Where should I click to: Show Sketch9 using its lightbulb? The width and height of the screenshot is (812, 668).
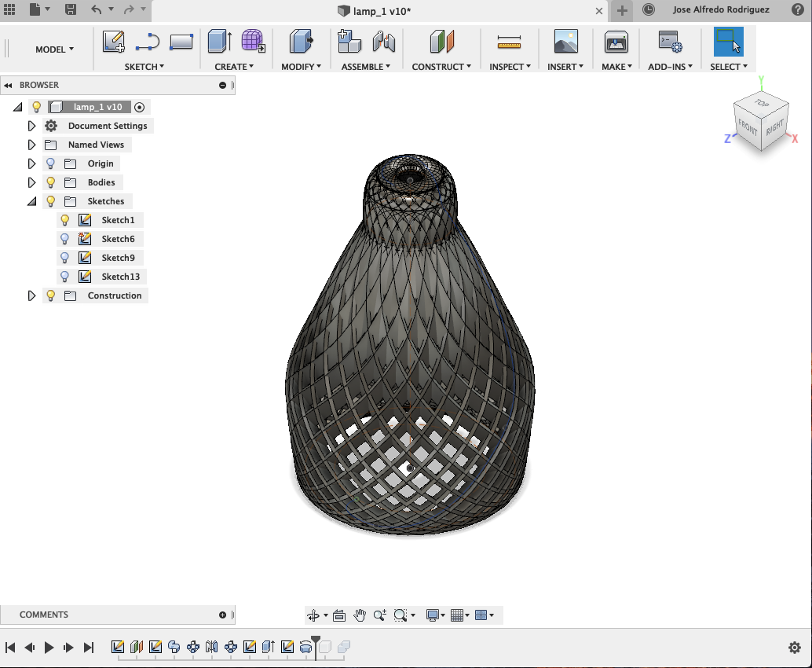(x=64, y=258)
